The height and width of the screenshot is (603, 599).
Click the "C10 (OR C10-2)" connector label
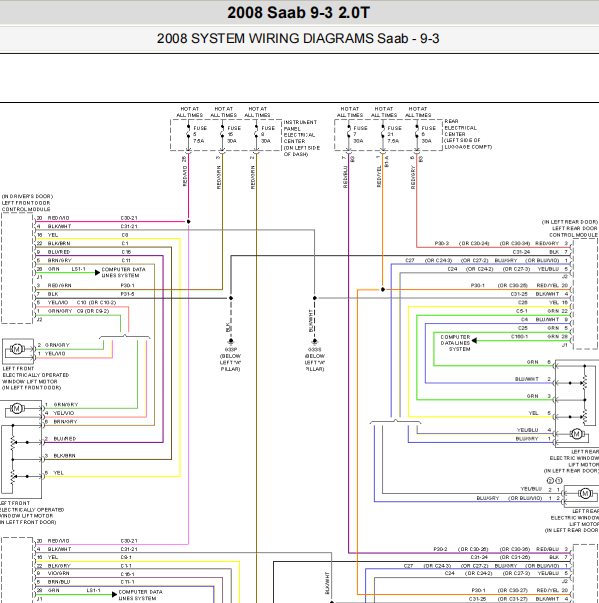click(96, 303)
